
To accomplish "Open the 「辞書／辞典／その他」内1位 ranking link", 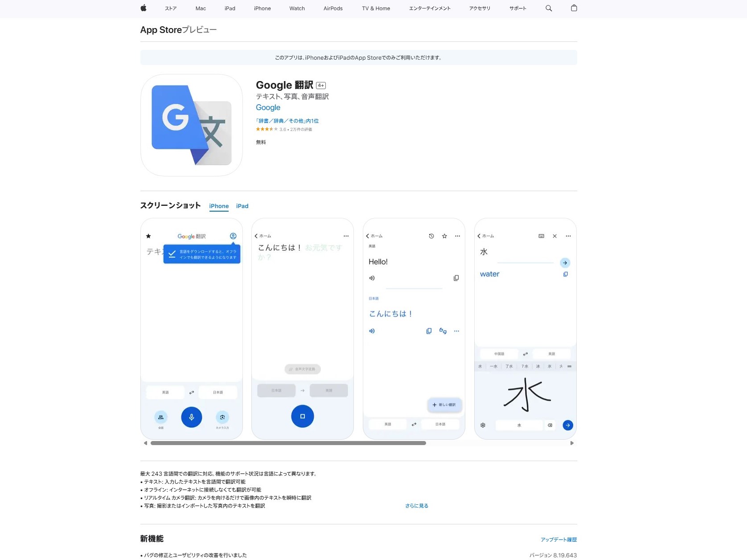I will [287, 121].
